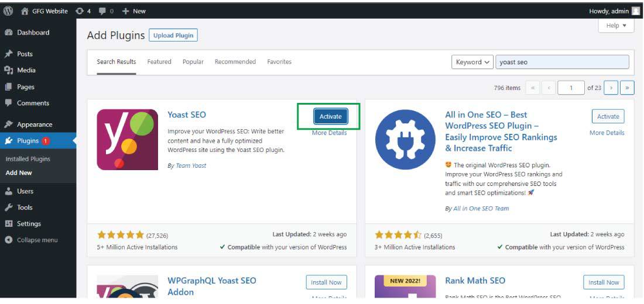Screen dimensions: 644x304
Task: Click the plus New button in admin bar
Action: click(134, 11)
